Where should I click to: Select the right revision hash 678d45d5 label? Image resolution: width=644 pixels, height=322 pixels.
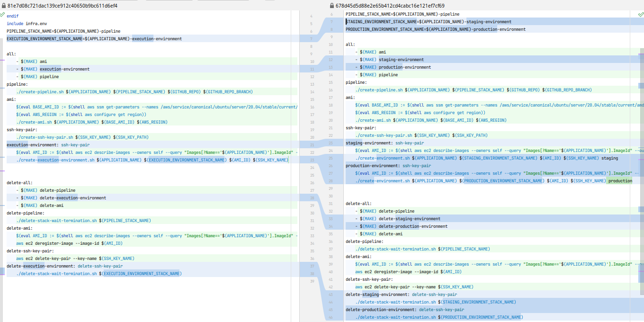(390, 6)
